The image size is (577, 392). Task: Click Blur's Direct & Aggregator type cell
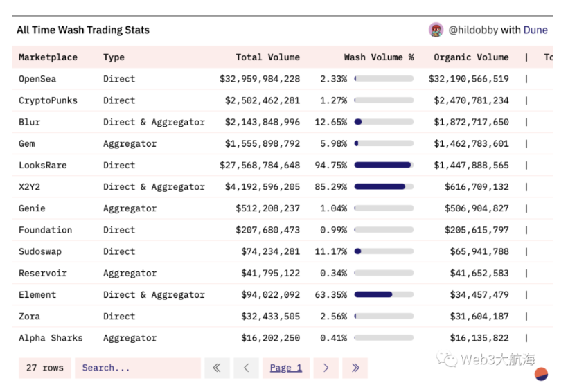[x=154, y=122]
